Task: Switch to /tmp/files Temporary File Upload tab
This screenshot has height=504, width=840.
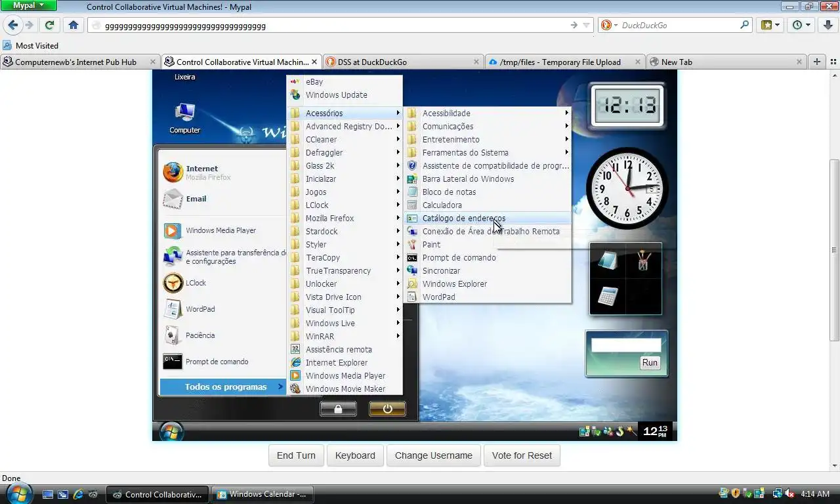Action: [x=564, y=62]
